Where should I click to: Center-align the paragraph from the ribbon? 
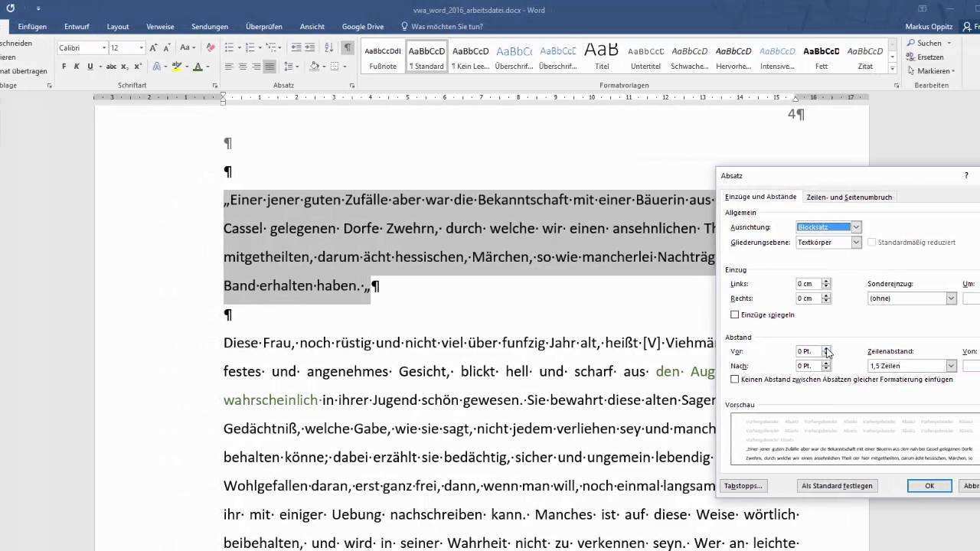tap(243, 67)
